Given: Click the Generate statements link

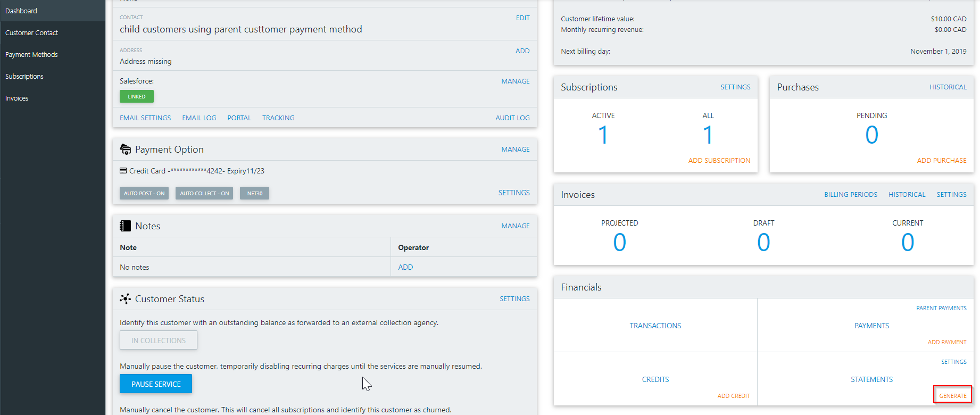Looking at the screenshot, I should pos(953,395).
